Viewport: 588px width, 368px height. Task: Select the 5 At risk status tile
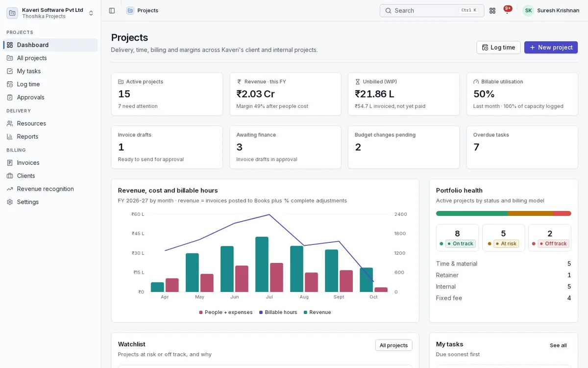[503, 238]
